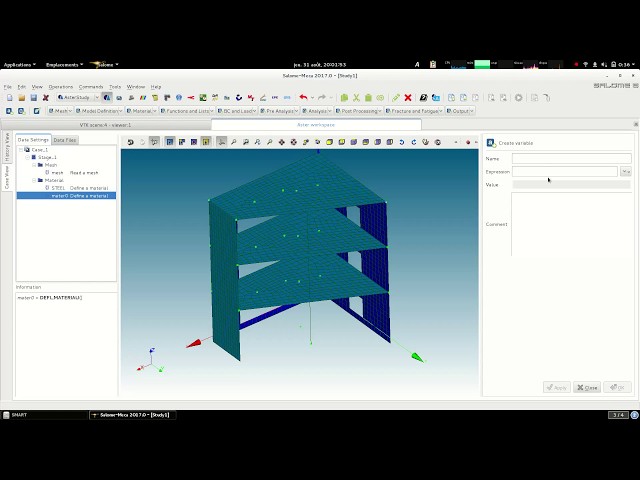The height and width of the screenshot is (480, 640).
Task: Click the Salome-Meca taskbar window button
Action: pyautogui.click(x=132, y=415)
